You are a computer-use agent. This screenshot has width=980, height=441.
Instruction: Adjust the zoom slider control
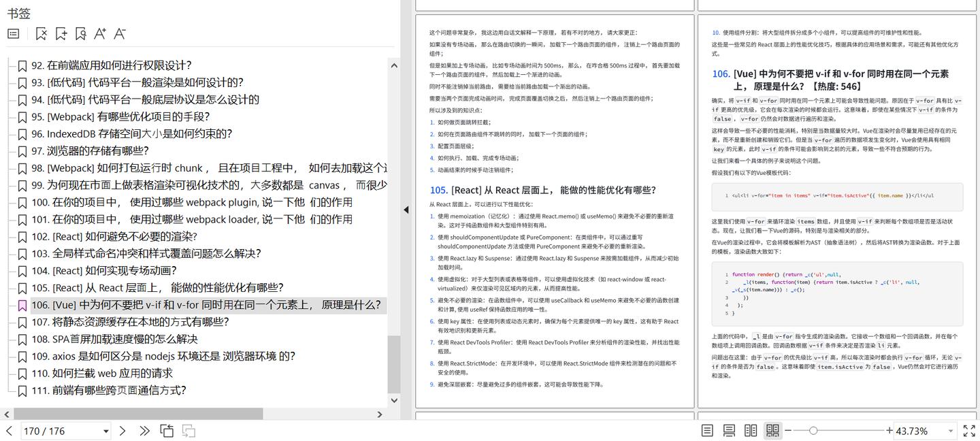pos(814,430)
